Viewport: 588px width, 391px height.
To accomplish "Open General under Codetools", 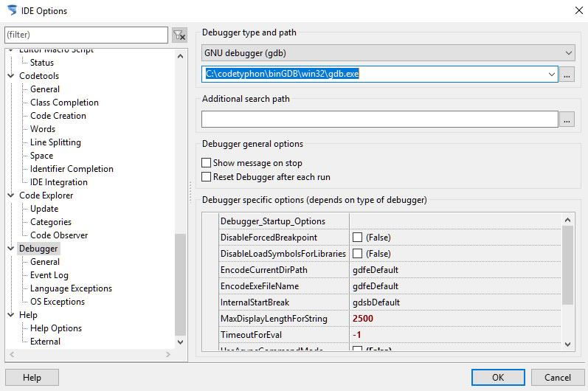I will tap(44, 89).
